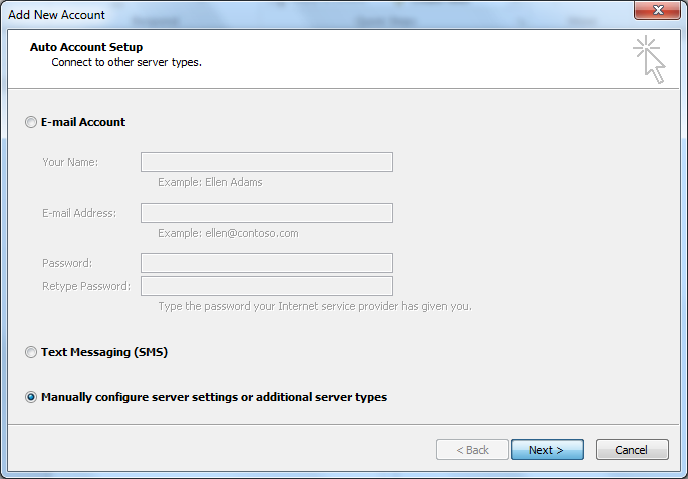Click the "Retype Password:" field label
The width and height of the screenshot is (688, 479).
coord(86,286)
